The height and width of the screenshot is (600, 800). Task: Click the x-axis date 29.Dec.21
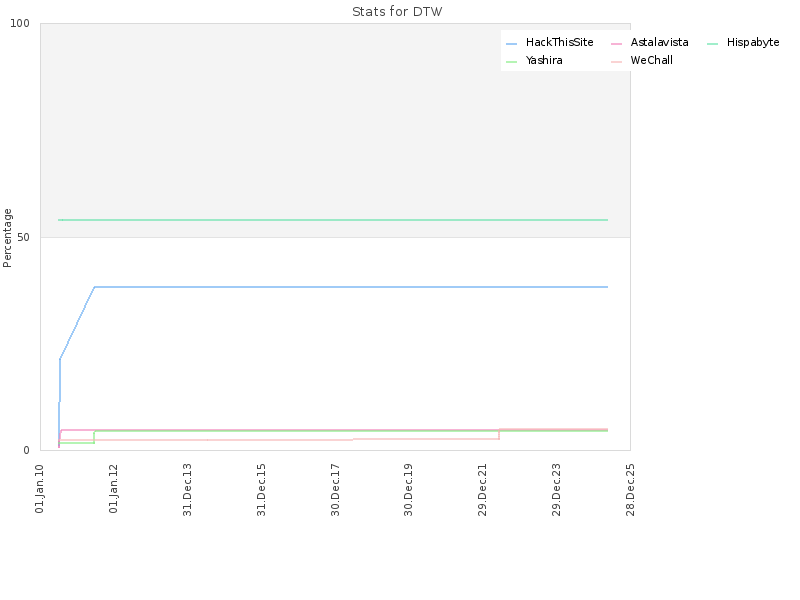483,490
